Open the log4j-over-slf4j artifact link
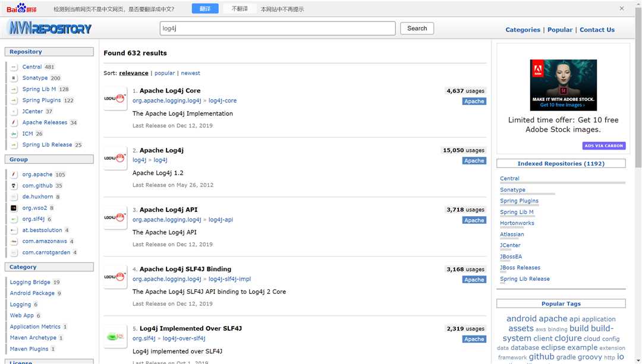Image resolution: width=642 pixels, height=364 pixels. [x=184, y=338]
